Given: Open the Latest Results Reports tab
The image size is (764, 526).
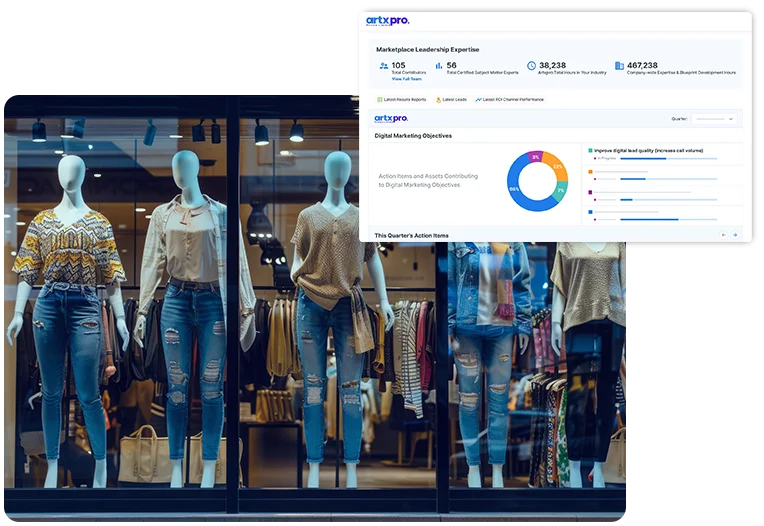Looking at the screenshot, I should pos(405,100).
